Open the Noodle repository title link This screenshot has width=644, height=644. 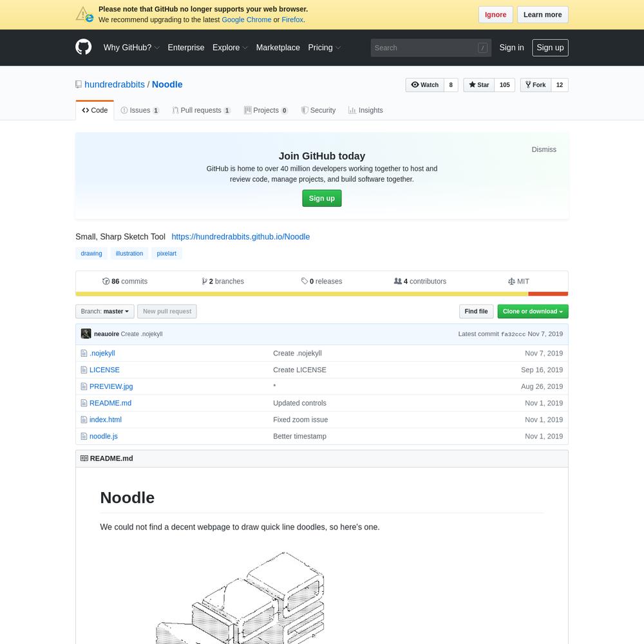(167, 84)
